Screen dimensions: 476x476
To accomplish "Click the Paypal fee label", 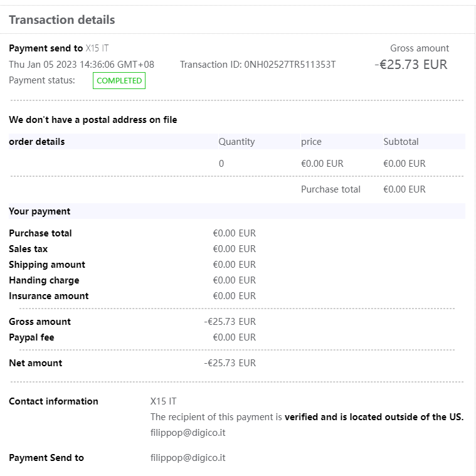I will coord(31,337).
